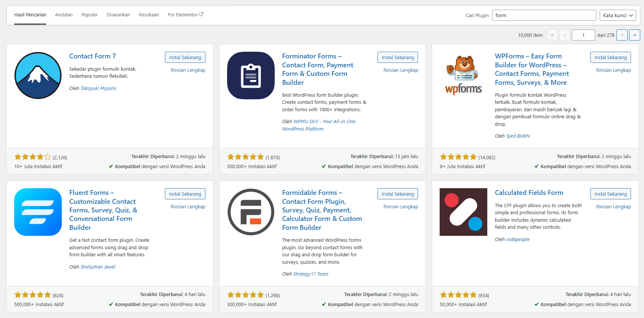Click the '10,000 item' count text
This screenshot has width=644, height=318.
pyautogui.click(x=530, y=35)
